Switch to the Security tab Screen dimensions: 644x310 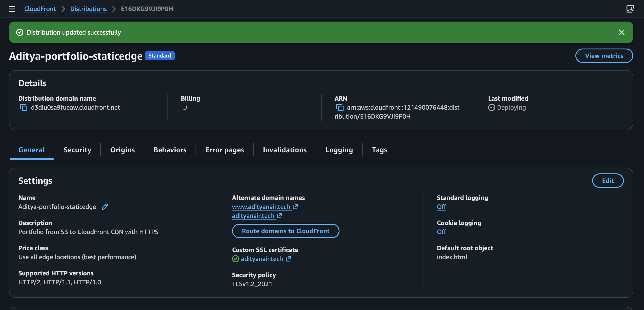click(77, 150)
